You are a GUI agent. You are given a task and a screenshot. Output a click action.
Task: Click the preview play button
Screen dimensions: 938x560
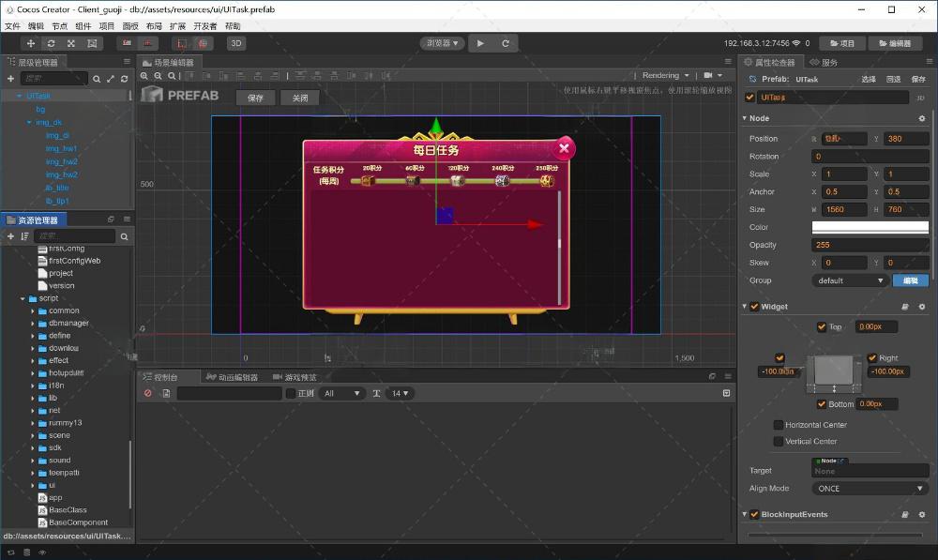coord(480,43)
